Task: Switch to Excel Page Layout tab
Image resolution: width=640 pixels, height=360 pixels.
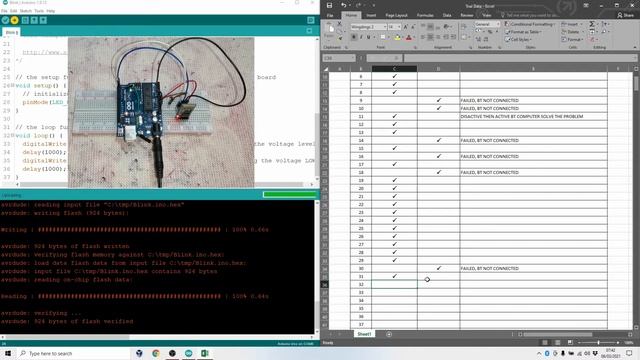Action: coord(396,15)
